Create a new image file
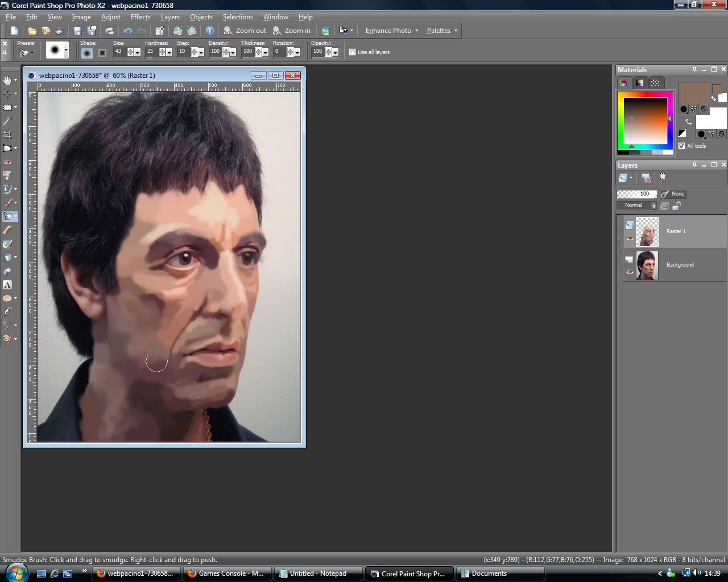This screenshot has width=728, height=582. [15, 31]
